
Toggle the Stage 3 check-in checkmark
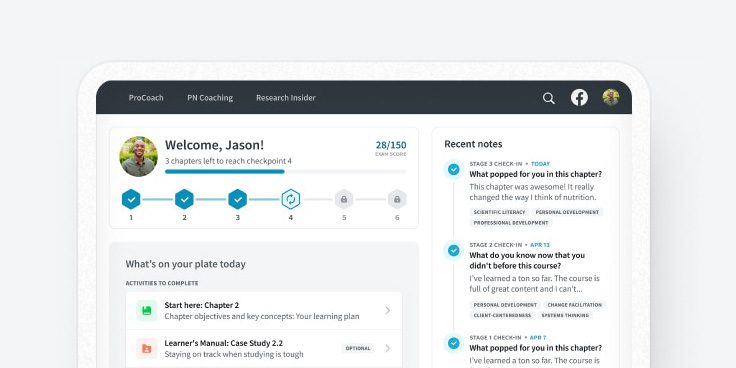453,169
